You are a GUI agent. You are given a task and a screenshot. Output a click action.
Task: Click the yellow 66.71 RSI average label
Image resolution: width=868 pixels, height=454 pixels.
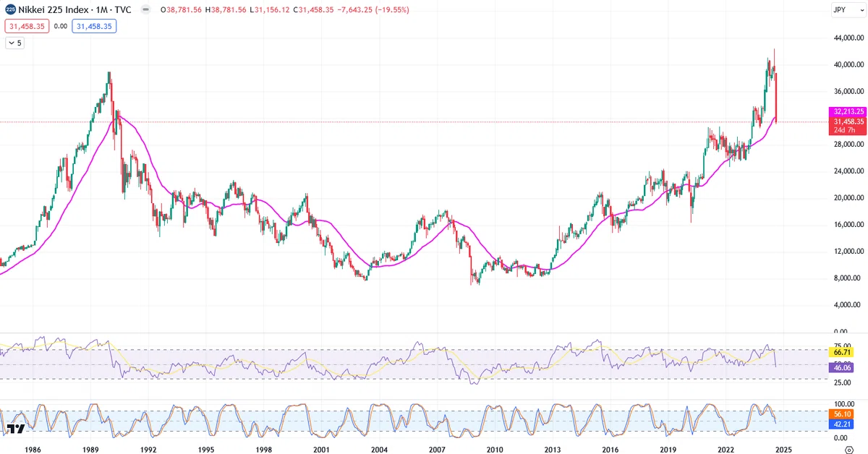click(841, 352)
